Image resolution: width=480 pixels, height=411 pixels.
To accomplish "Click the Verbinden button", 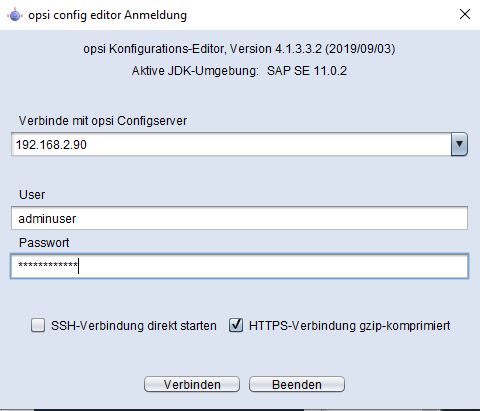I will pyautogui.click(x=192, y=384).
